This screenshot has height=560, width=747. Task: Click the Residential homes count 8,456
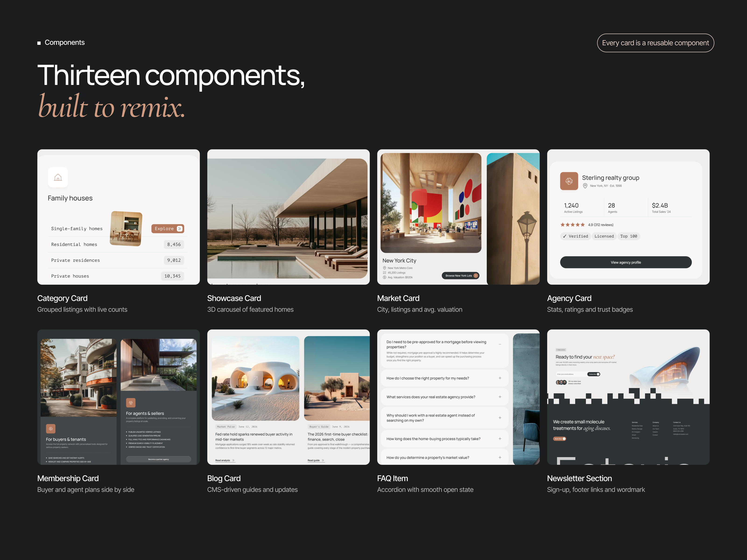pos(174,244)
